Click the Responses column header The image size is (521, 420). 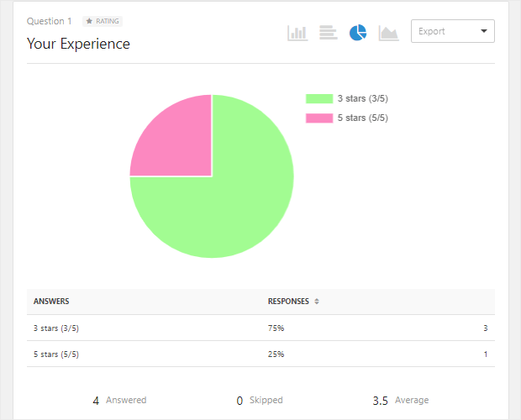click(x=288, y=302)
